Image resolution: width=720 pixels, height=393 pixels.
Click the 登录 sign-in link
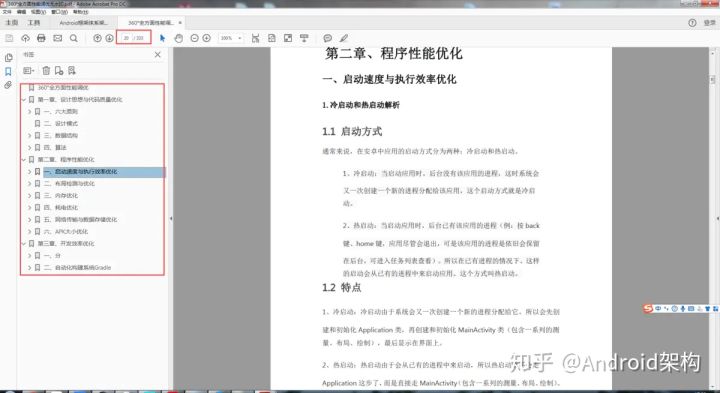[709, 23]
